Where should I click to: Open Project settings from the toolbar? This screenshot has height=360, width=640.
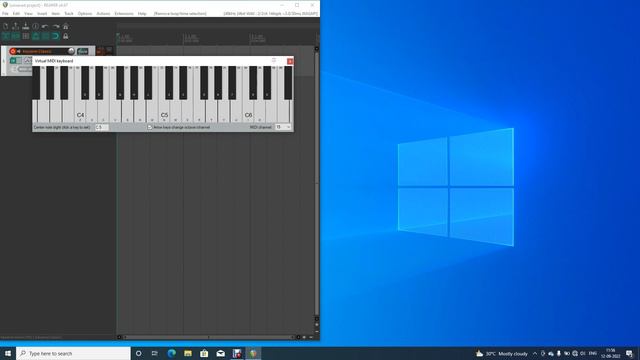click(x=36, y=26)
